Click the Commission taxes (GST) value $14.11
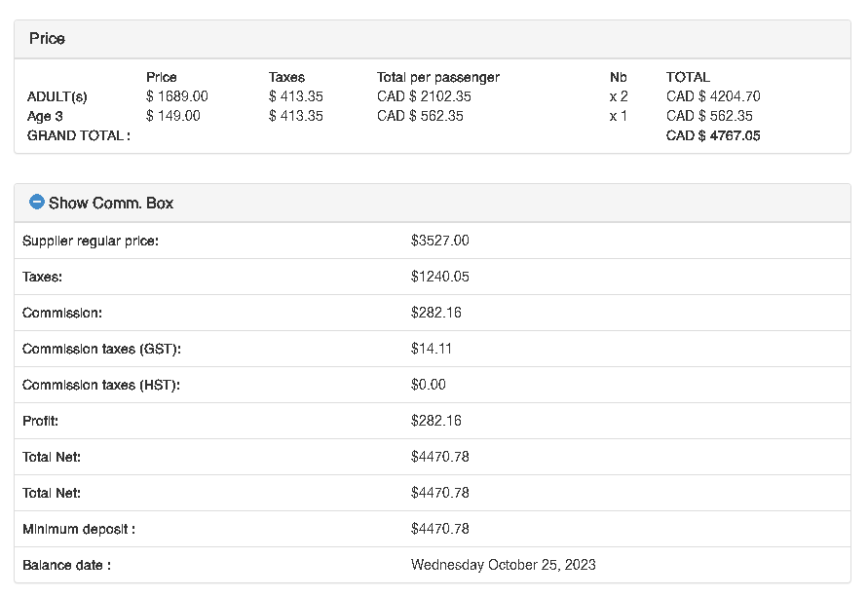The image size is (868, 597). 432,349
